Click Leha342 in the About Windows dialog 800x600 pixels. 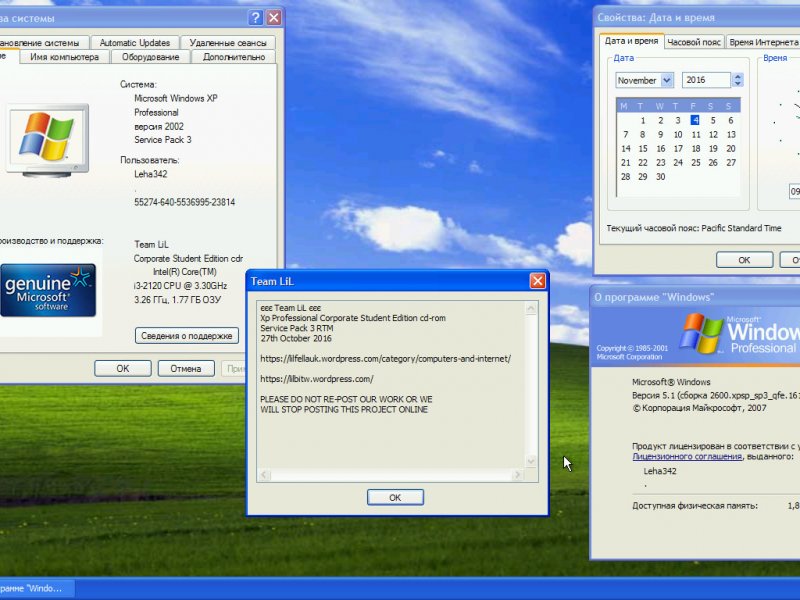660,471
